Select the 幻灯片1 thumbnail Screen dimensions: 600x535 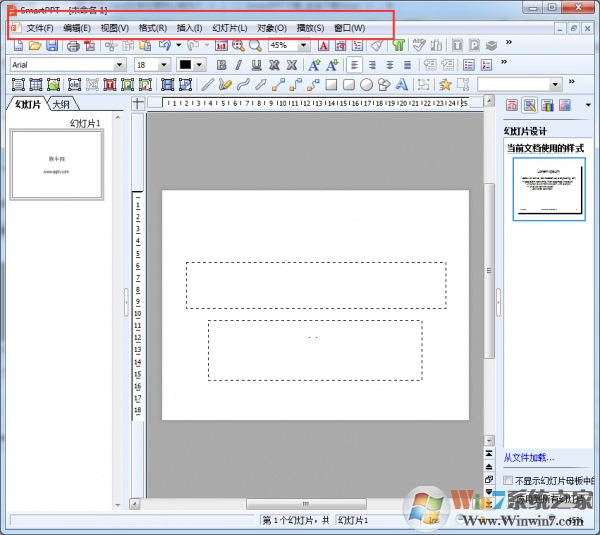[57, 165]
